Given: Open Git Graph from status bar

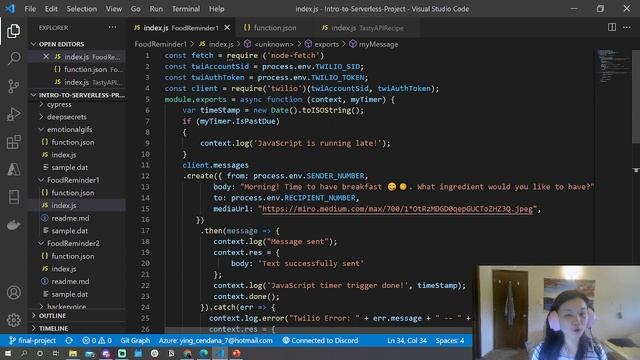Looking at the screenshot, I should click(135, 340).
